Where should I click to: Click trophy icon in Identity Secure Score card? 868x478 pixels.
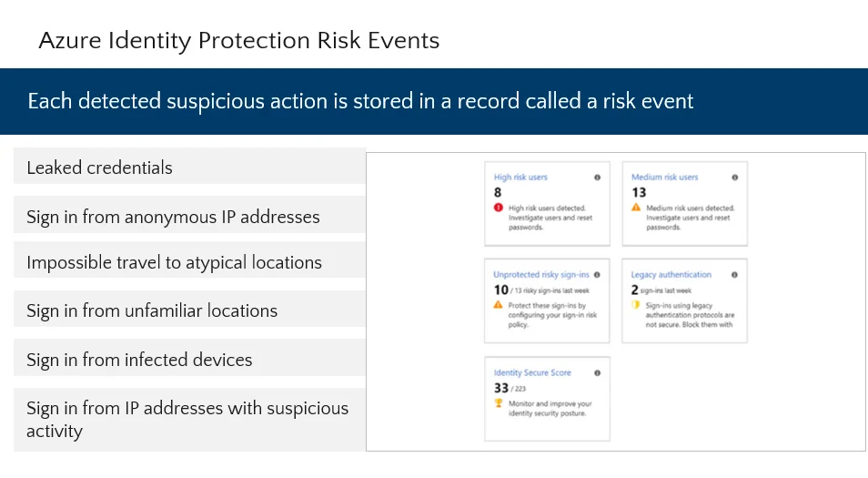499,403
